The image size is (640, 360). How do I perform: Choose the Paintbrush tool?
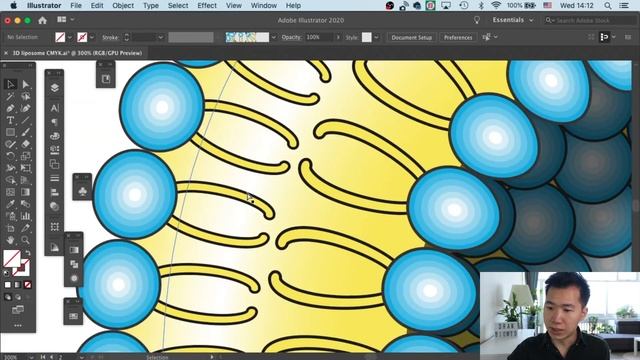[26, 132]
